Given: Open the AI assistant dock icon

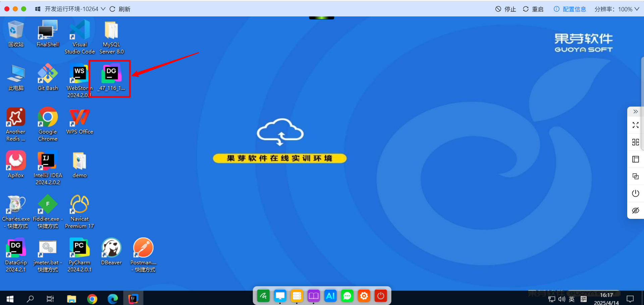Looking at the screenshot, I should [x=330, y=296].
